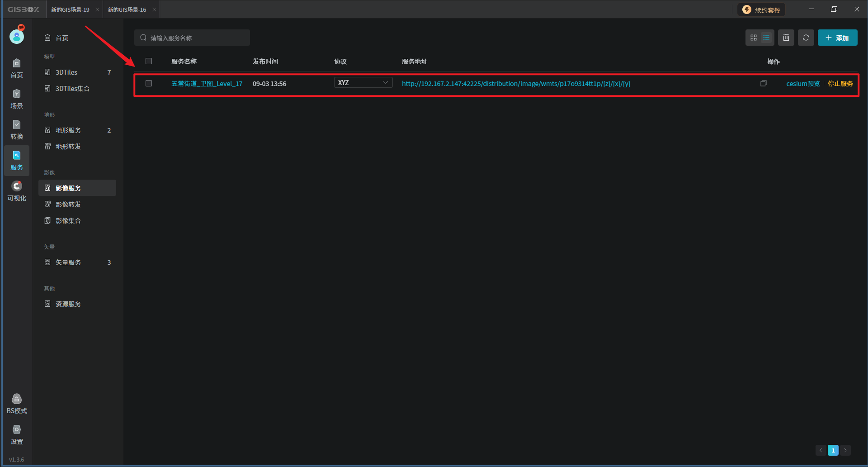The image size is (868, 467).
Task: Go to next page arrow
Action: (x=845, y=450)
